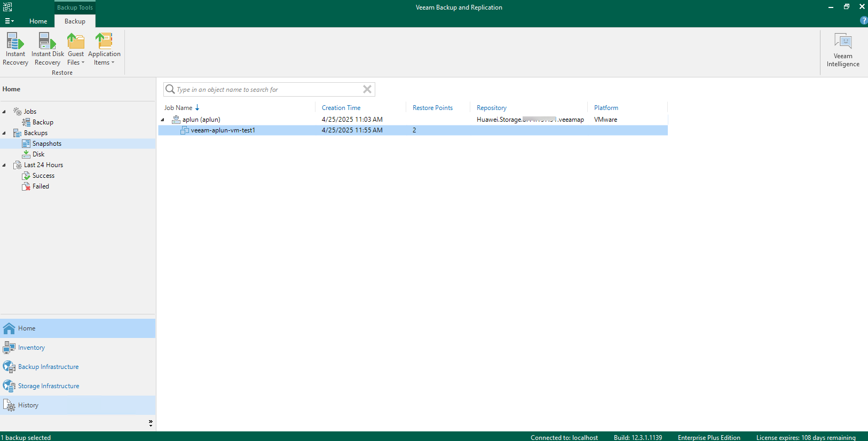Switch to the Home ribbon tab
Screen dimensions: 868x441
pyautogui.click(x=38, y=21)
